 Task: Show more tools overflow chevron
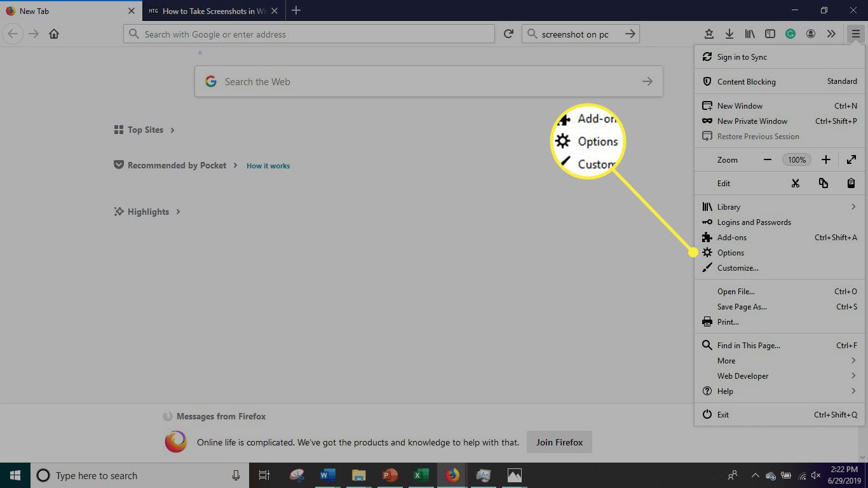(x=831, y=34)
